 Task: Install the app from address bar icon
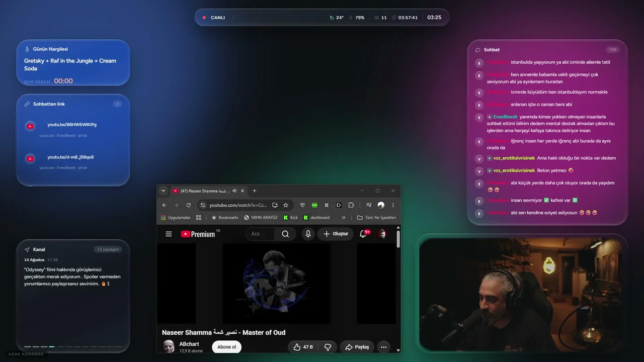(275, 205)
